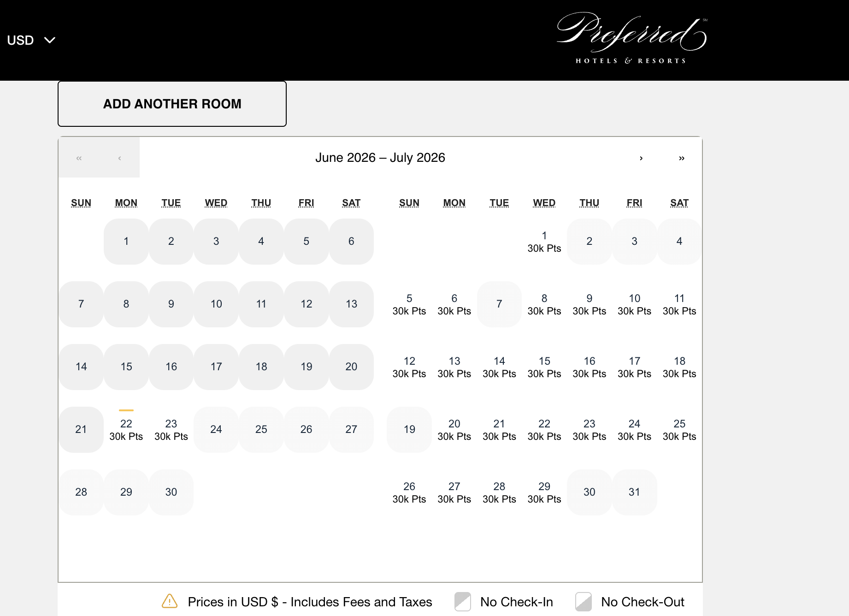Click unavailable July 19 date
This screenshot has width=849, height=616.
(409, 430)
